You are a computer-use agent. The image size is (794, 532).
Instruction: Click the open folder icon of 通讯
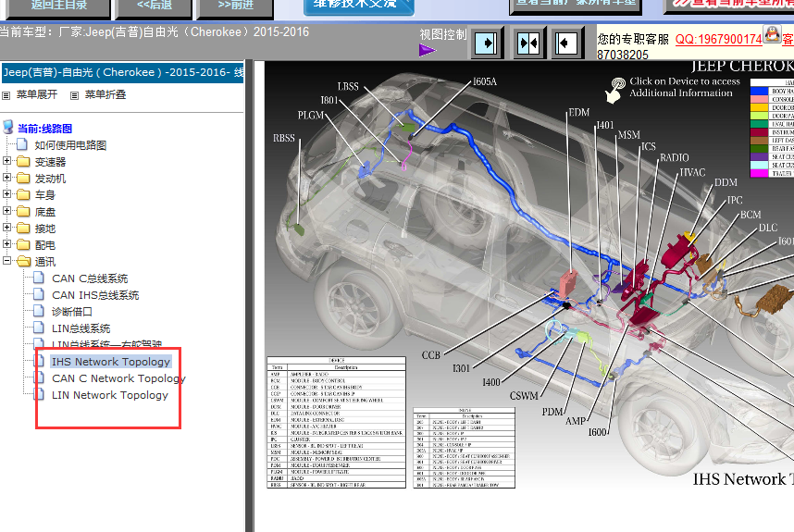tap(23, 262)
